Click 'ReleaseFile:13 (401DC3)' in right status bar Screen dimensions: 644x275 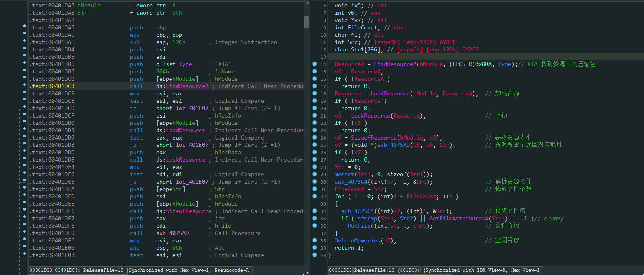tap(387, 270)
